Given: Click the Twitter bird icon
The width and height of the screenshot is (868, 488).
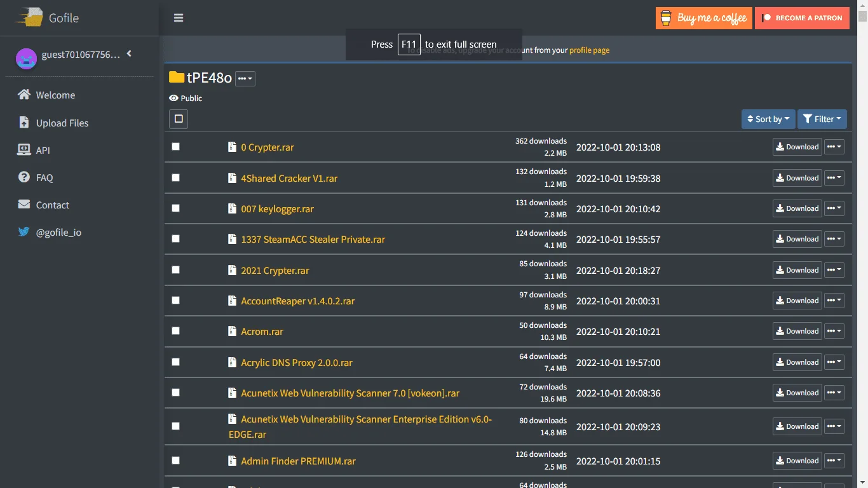Looking at the screenshot, I should [x=24, y=232].
